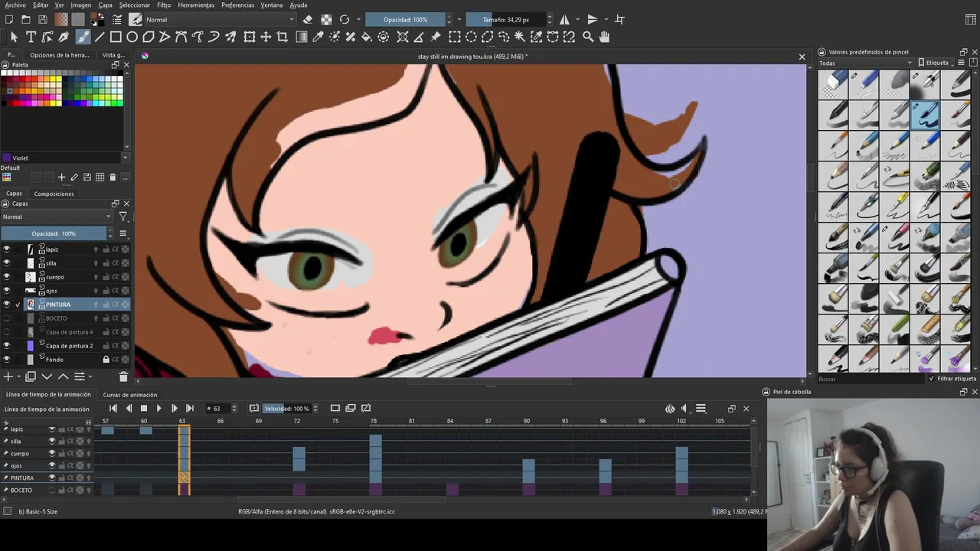Select the Rectangle shape tool
Viewport: 980px width, 551px height.
point(116,37)
